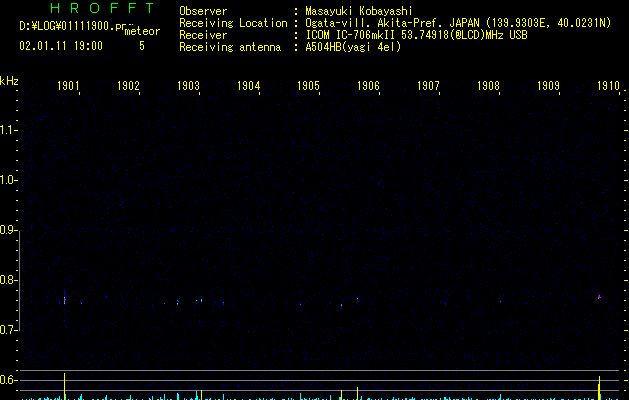Click the 'Receiving Location' label
Viewport: 629px width, 400px height.
pos(233,23)
